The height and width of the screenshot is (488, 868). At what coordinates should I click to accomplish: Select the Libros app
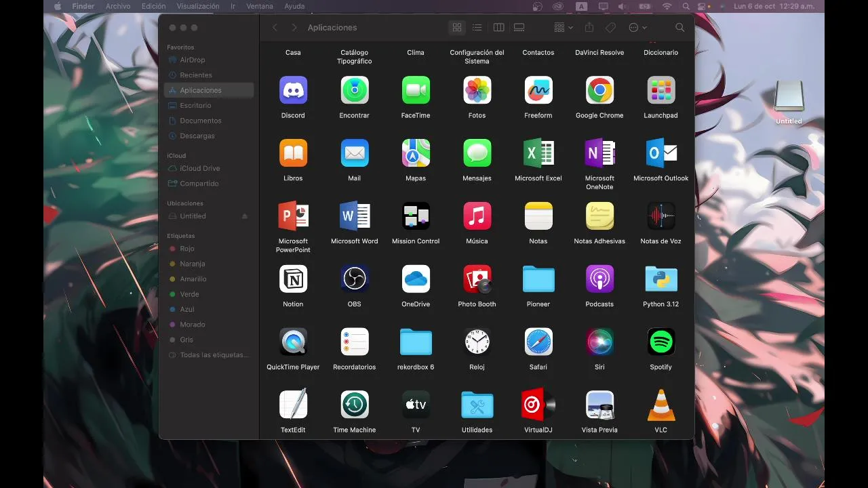(293, 153)
